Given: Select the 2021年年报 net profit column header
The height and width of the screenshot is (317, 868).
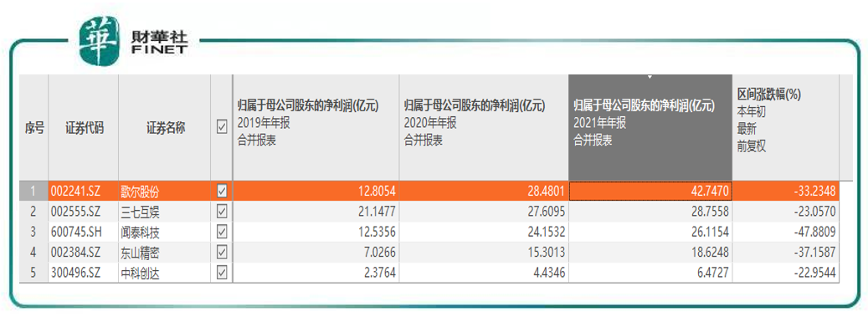Looking at the screenshot, I should 650,128.
